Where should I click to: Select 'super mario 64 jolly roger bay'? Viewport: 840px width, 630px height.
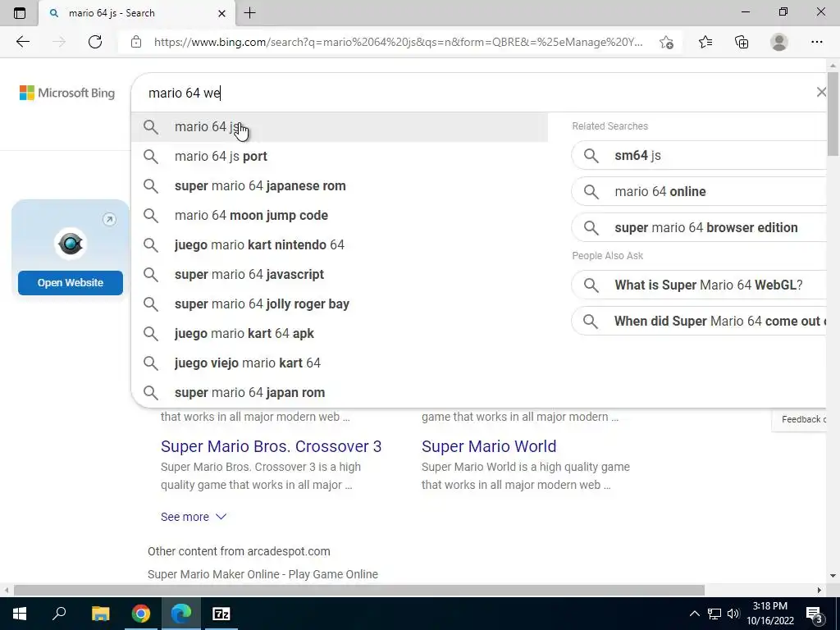click(x=340, y=304)
